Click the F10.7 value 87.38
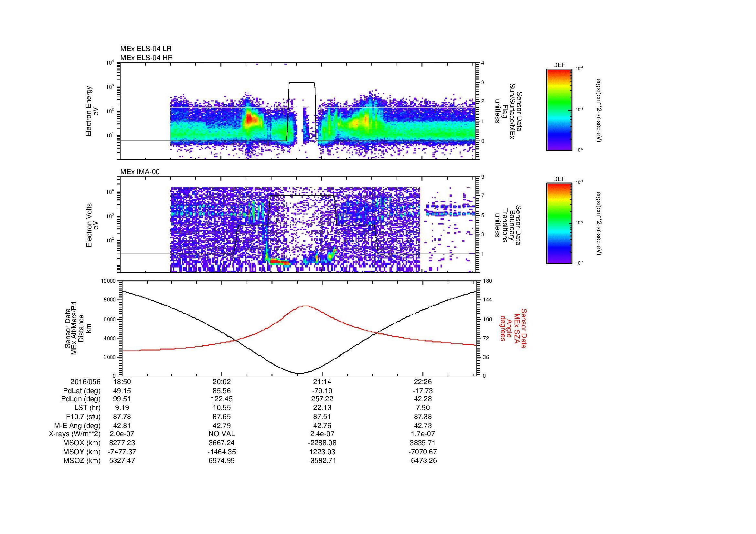Image resolution: width=756 pixels, height=534 pixels. point(423,417)
